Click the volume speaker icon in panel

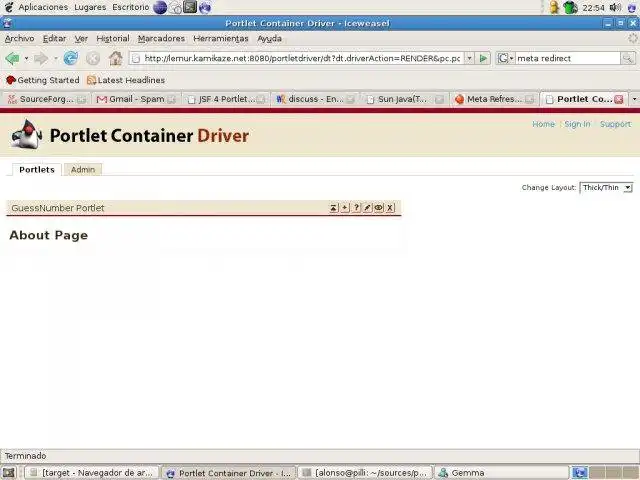tap(615, 7)
